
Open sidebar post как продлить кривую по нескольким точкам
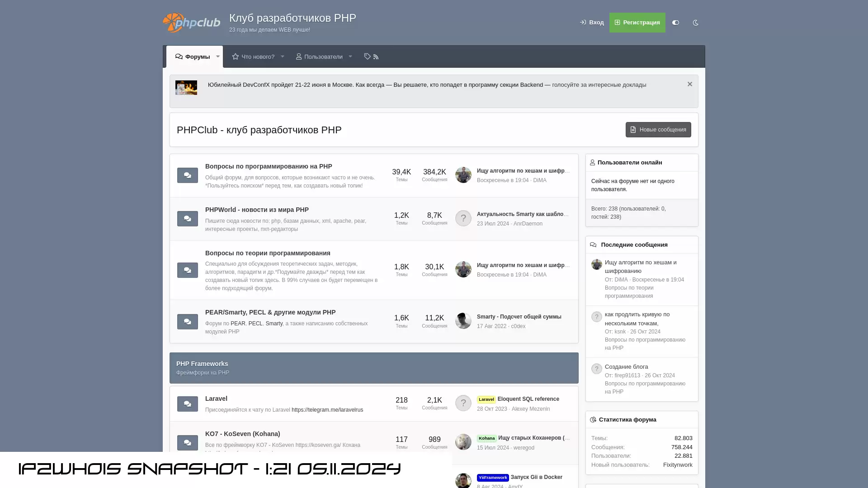(x=637, y=319)
